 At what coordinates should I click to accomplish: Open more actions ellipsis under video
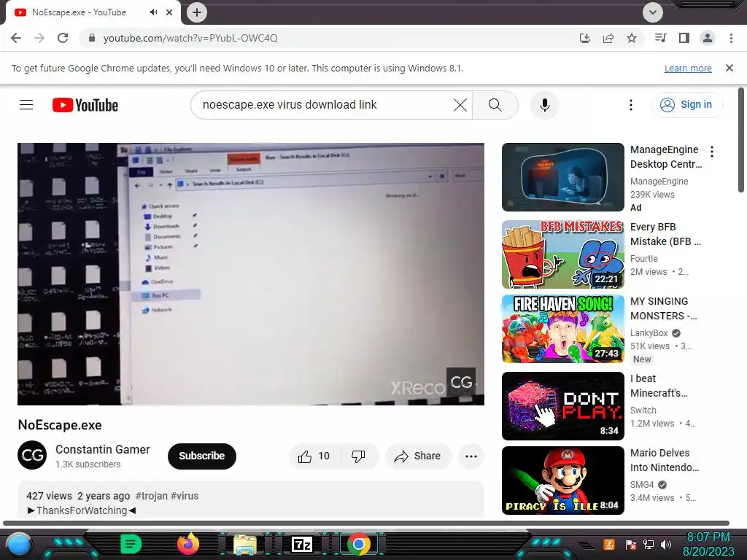pos(471,456)
